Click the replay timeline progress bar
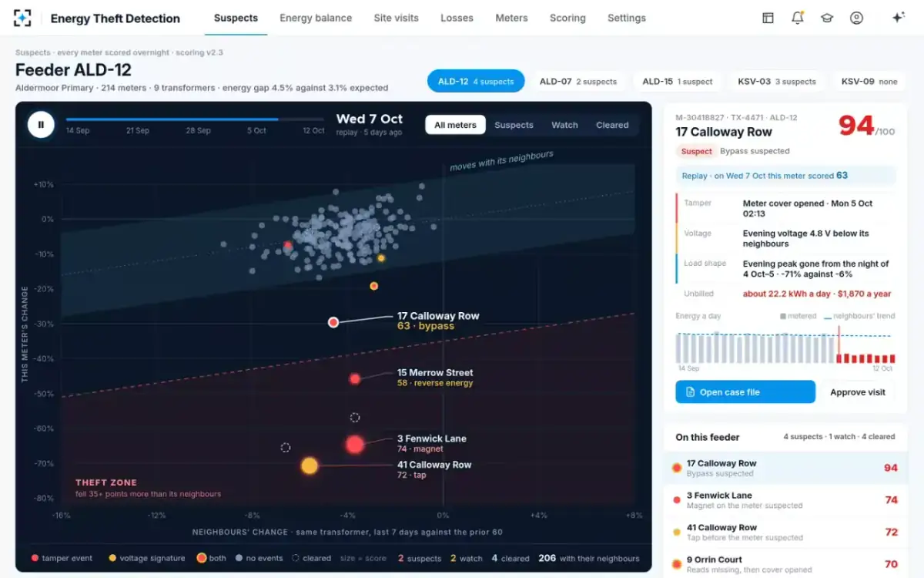Viewport: 924px width, 578px height. (x=196, y=119)
